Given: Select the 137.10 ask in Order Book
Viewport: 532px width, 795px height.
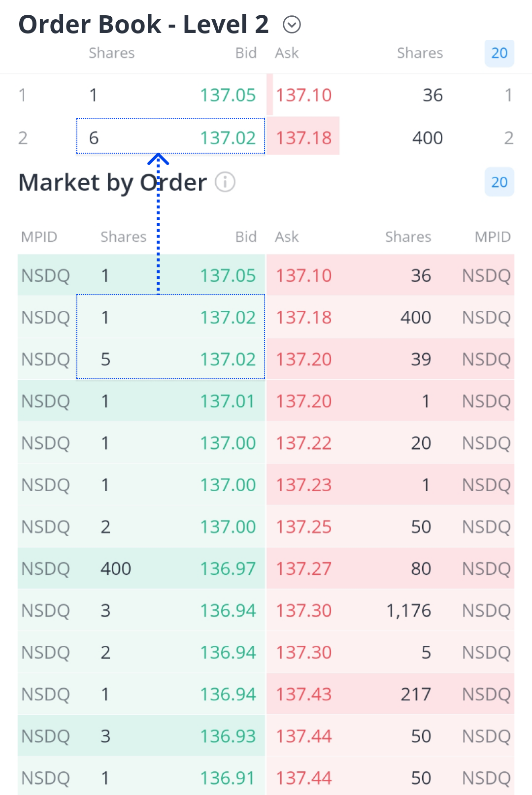Looking at the screenshot, I should 304,95.
